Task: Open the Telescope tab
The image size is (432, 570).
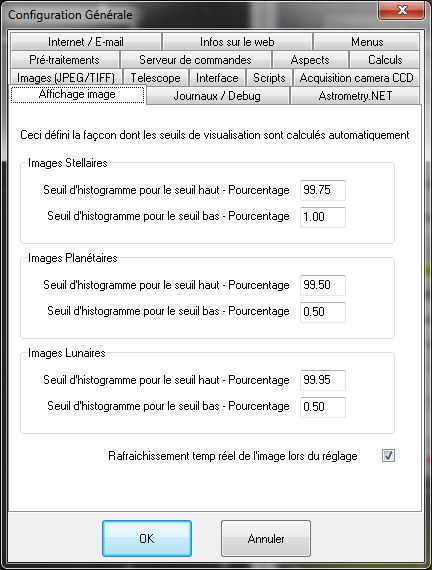Action: point(156,78)
